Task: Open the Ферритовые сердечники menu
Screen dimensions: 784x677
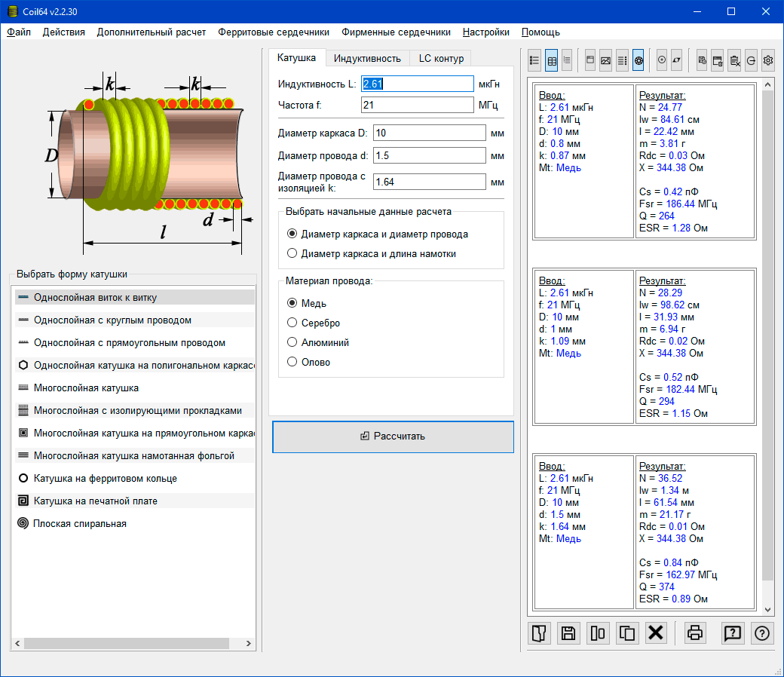Action: tap(274, 32)
